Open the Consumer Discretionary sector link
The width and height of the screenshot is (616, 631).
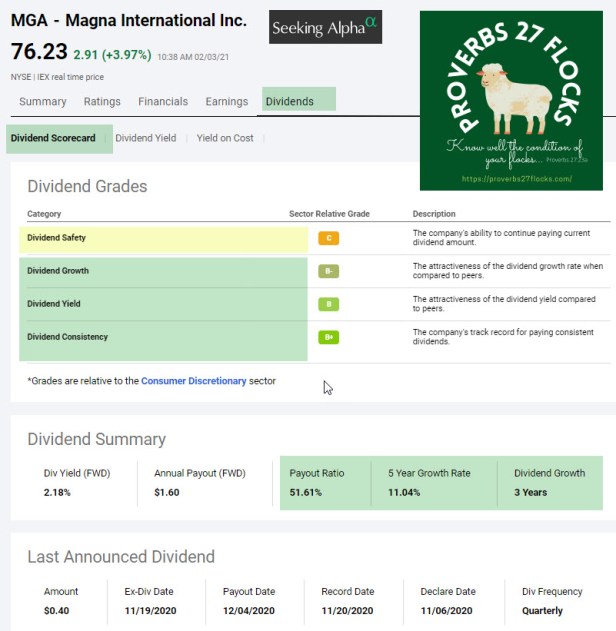(193, 381)
